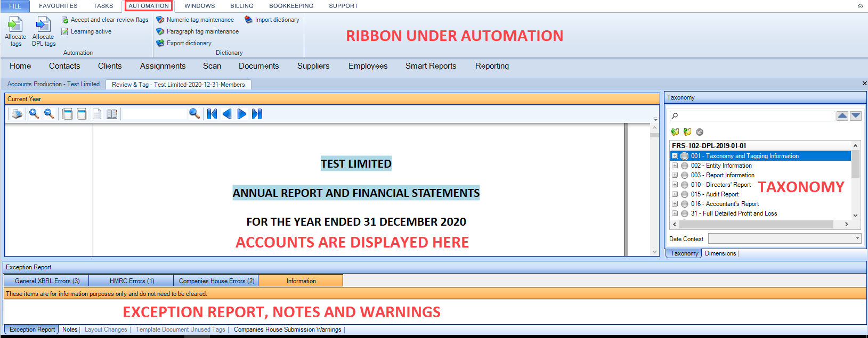
Task: Click the Smart Reports navigation link
Action: pyautogui.click(x=431, y=66)
